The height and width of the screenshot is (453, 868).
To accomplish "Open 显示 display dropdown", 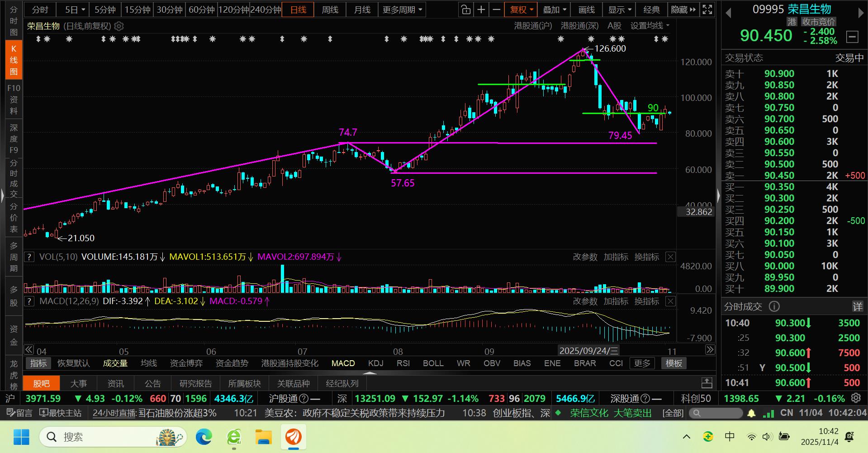I will pyautogui.click(x=620, y=10).
